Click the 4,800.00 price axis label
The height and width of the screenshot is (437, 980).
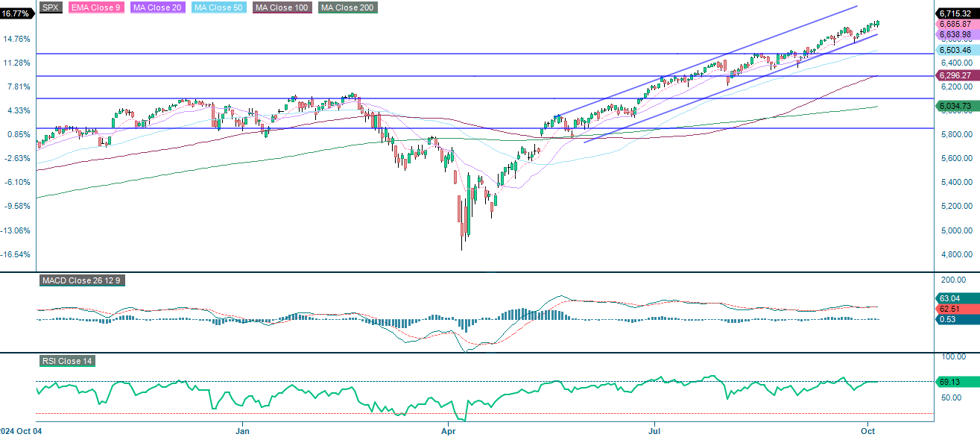point(956,254)
